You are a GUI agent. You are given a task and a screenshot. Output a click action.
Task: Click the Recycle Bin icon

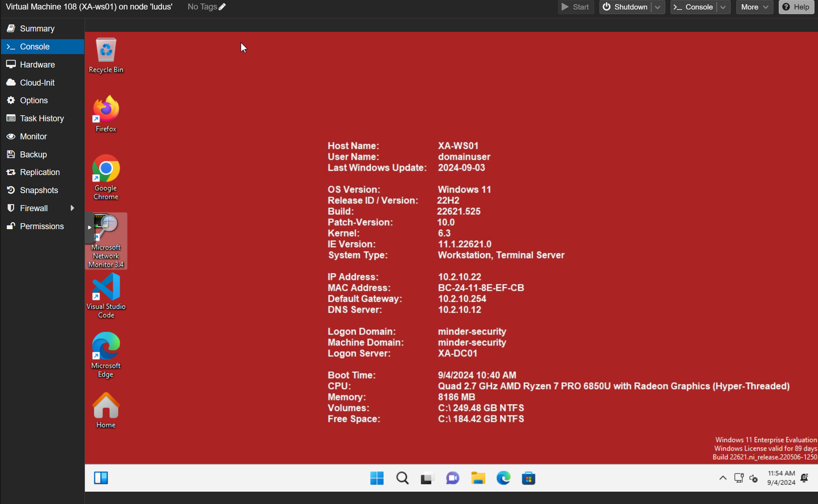(x=106, y=50)
